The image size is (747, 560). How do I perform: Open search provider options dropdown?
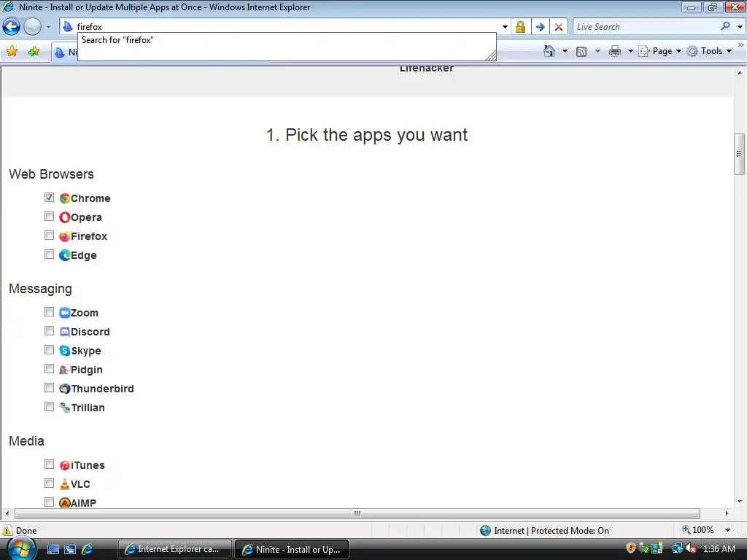pos(740,27)
